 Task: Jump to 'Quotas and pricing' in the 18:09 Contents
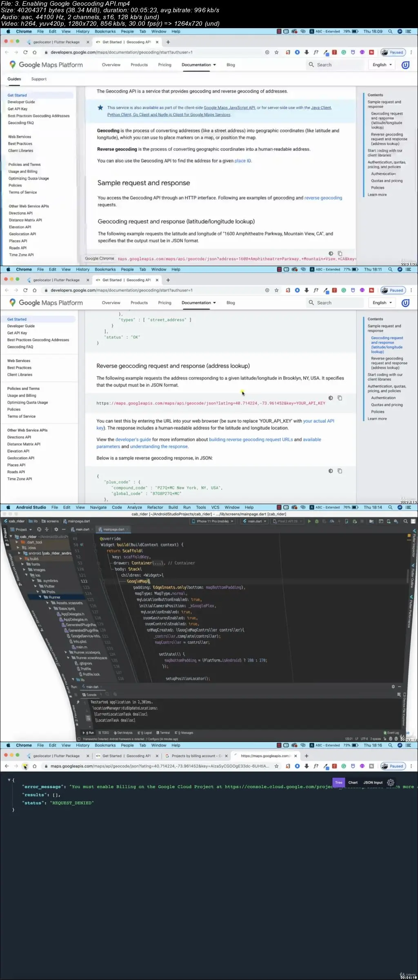click(387, 181)
